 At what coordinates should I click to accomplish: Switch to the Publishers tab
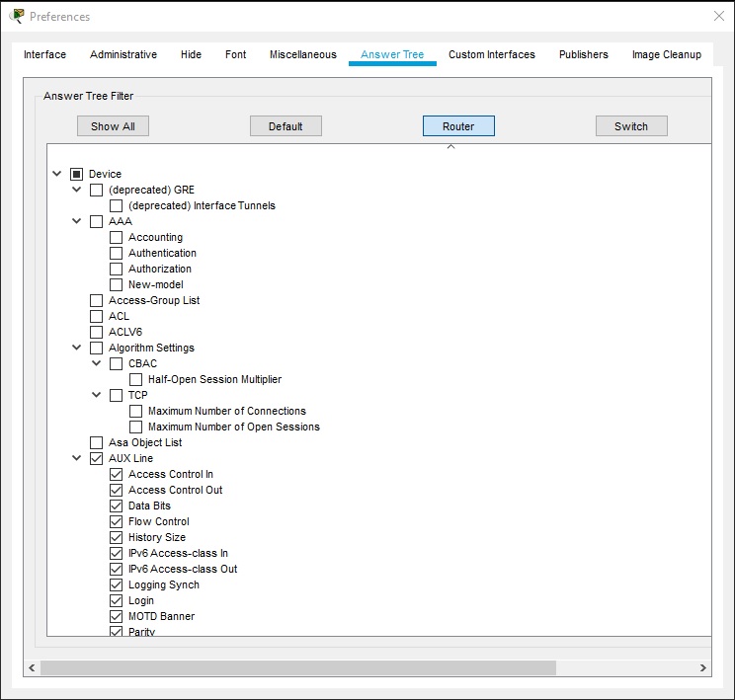[x=584, y=54]
